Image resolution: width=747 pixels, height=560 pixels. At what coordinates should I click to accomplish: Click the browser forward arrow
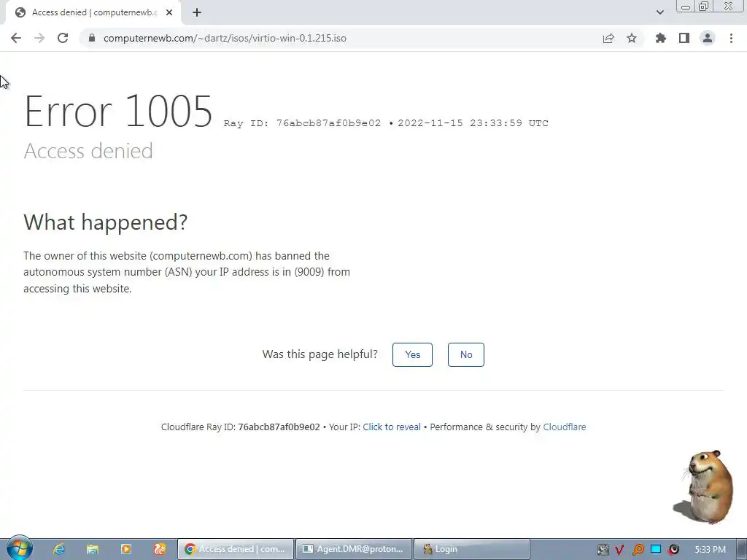coord(39,38)
